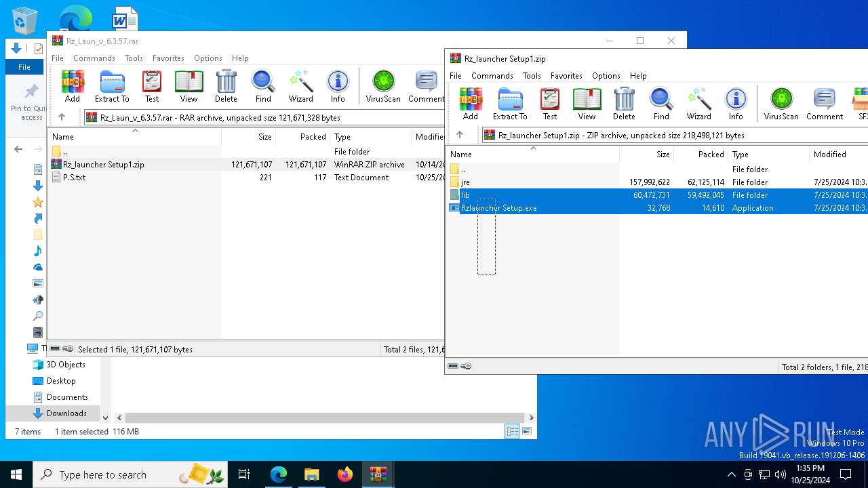Select parent '..' folder in Setup1.zip window
868x488 pixels.
coord(658,169)
